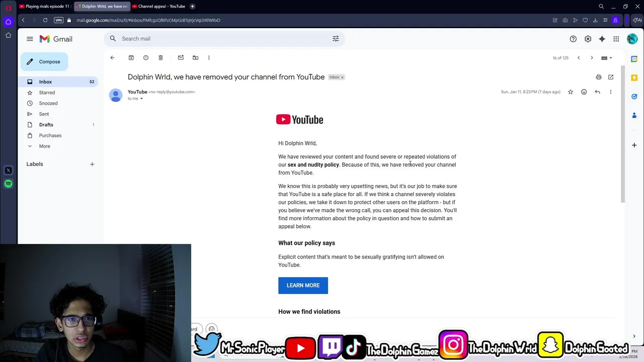Go back to inbox arrow
644x362 pixels.
pyautogui.click(x=112, y=58)
